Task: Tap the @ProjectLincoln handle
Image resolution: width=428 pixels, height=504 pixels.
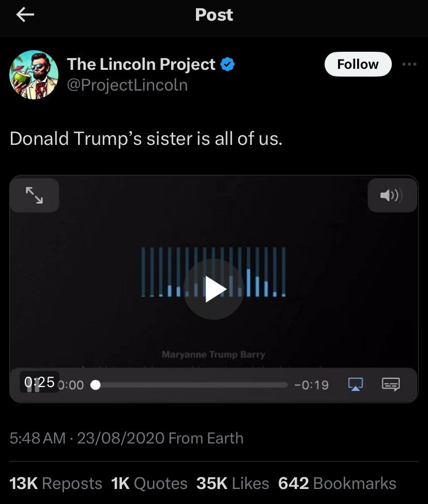Action: pyautogui.click(x=127, y=84)
